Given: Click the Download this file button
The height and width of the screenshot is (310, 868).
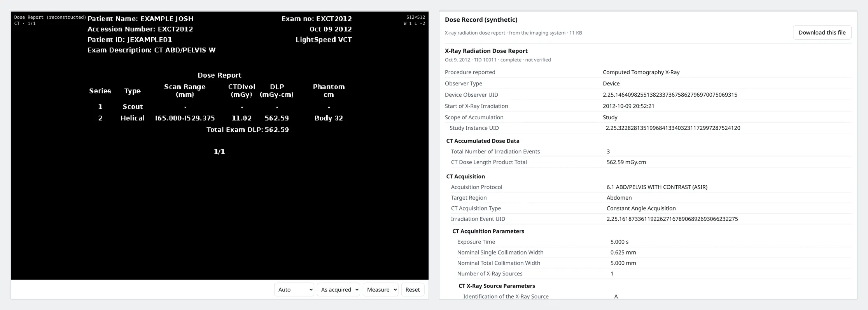Looking at the screenshot, I should pyautogui.click(x=822, y=33).
